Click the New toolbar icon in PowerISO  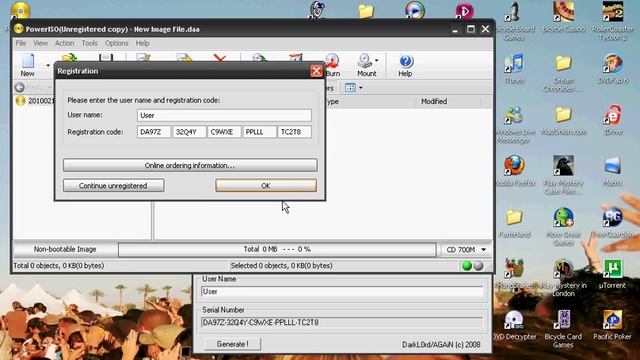tap(28, 65)
